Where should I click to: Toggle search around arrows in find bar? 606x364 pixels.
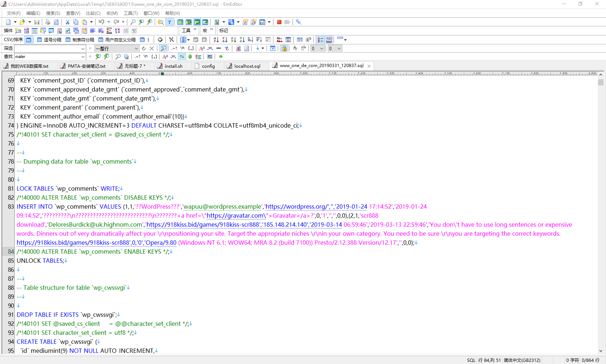pos(182,57)
